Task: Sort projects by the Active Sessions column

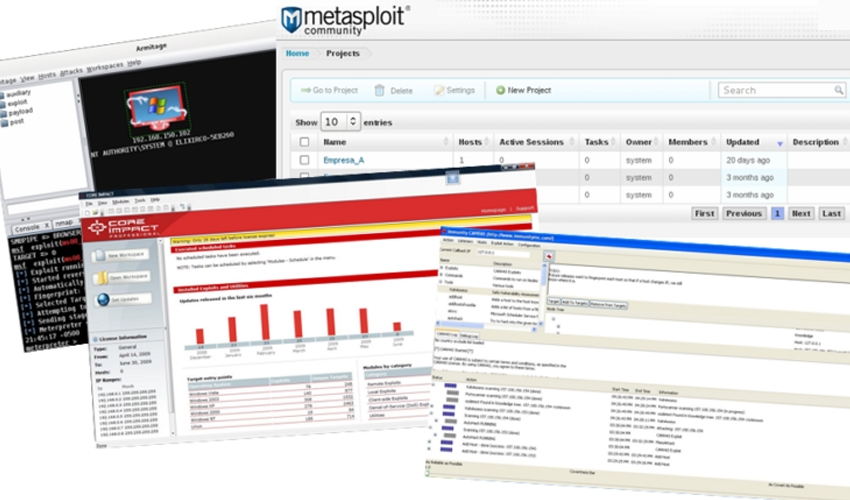Action: (x=536, y=142)
